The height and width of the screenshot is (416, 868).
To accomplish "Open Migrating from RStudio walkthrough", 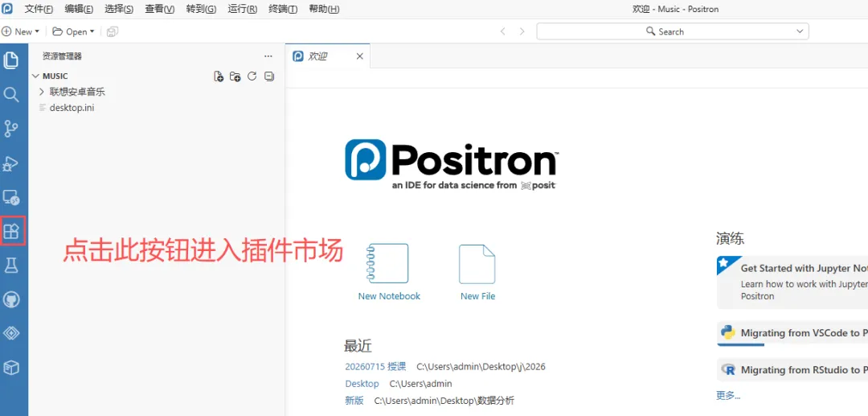I will click(792, 369).
